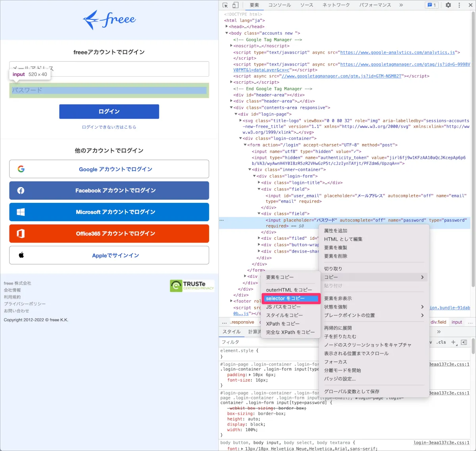Click the TRUSTe certified privacy badge
The height and width of the screenshot is (451, 476).
click(x=192, y=285)
